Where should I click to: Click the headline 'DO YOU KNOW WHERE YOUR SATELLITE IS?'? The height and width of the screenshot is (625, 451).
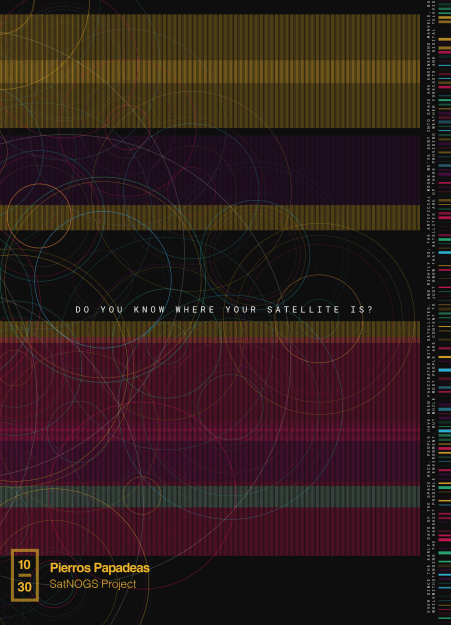click(x=224, y=310)
